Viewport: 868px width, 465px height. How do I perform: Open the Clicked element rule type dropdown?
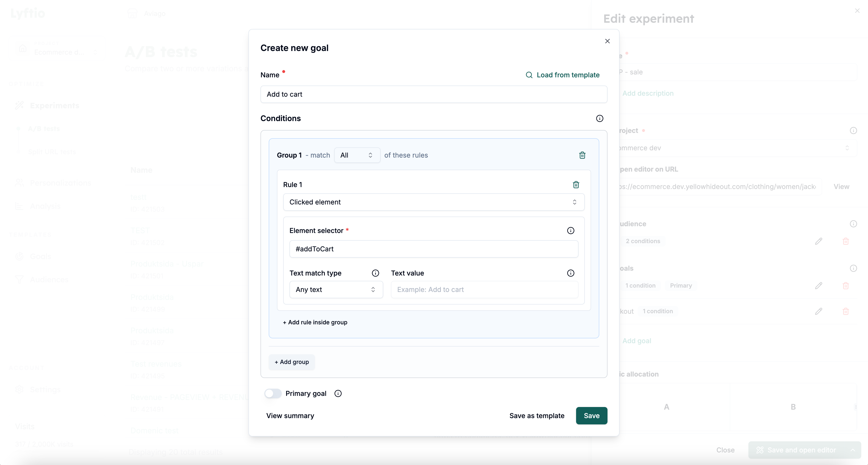433,202
